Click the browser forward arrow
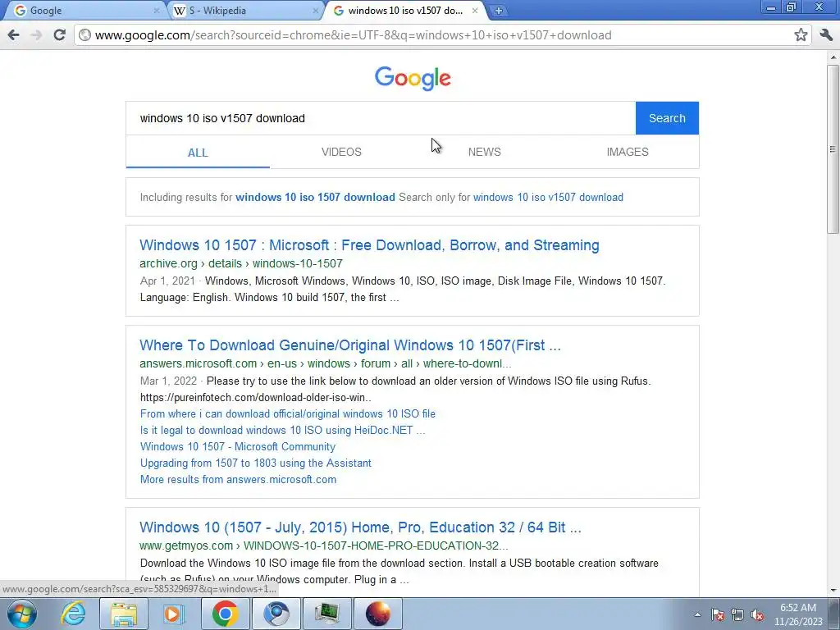Viewport: 840px width, 630px height. click(36, 35)
